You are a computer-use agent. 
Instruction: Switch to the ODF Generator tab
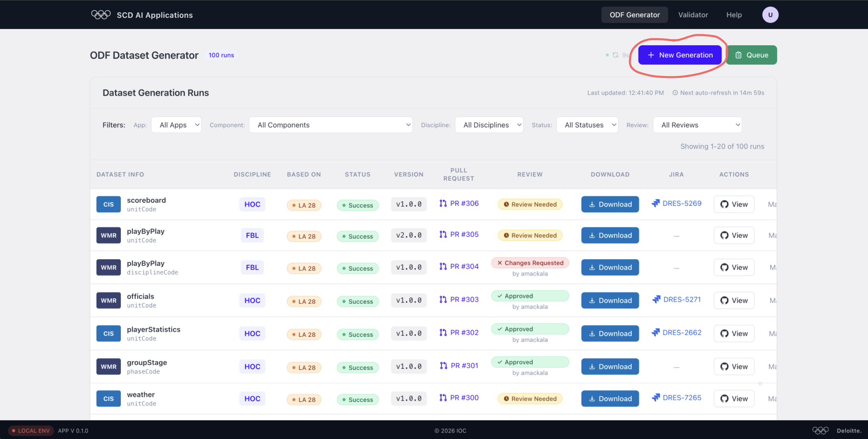pyautogui.click(x=635, y=15)
